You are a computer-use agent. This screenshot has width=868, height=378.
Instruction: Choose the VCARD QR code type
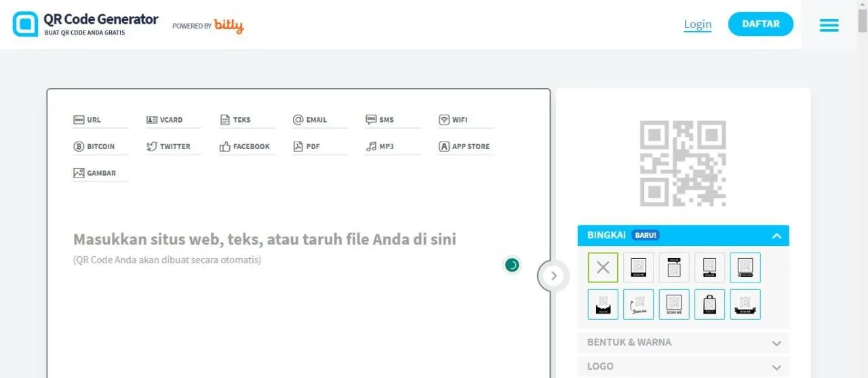[164, 120]
